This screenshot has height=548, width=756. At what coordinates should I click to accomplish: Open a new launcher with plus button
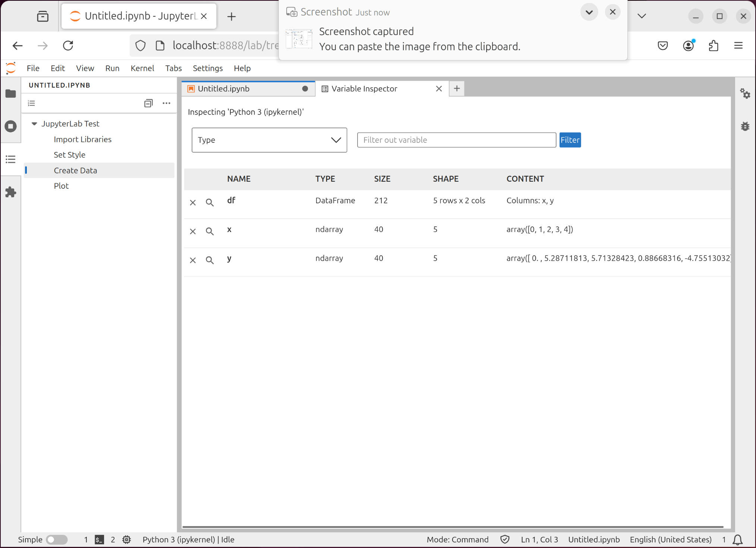[x=457, y=89]
